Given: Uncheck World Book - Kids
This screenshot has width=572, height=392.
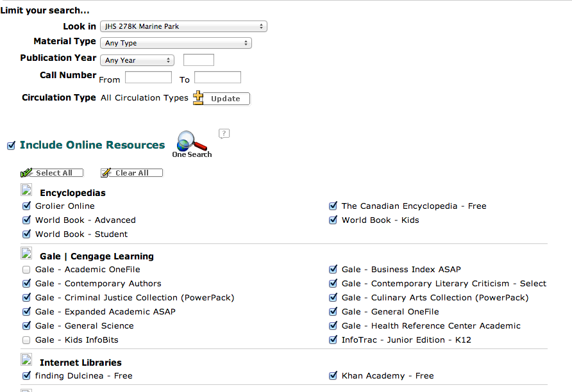Looking at the screenshot, I should (x=333, y=220).
